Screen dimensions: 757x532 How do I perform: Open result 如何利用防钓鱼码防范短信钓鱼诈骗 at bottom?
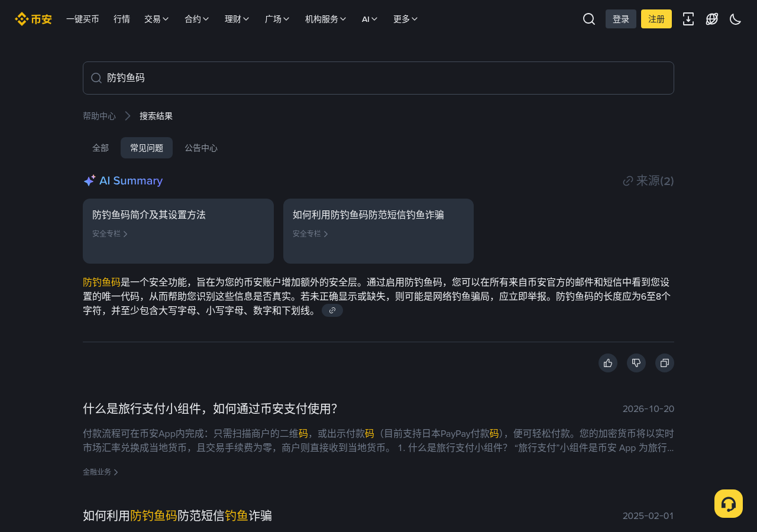[177, 515]
